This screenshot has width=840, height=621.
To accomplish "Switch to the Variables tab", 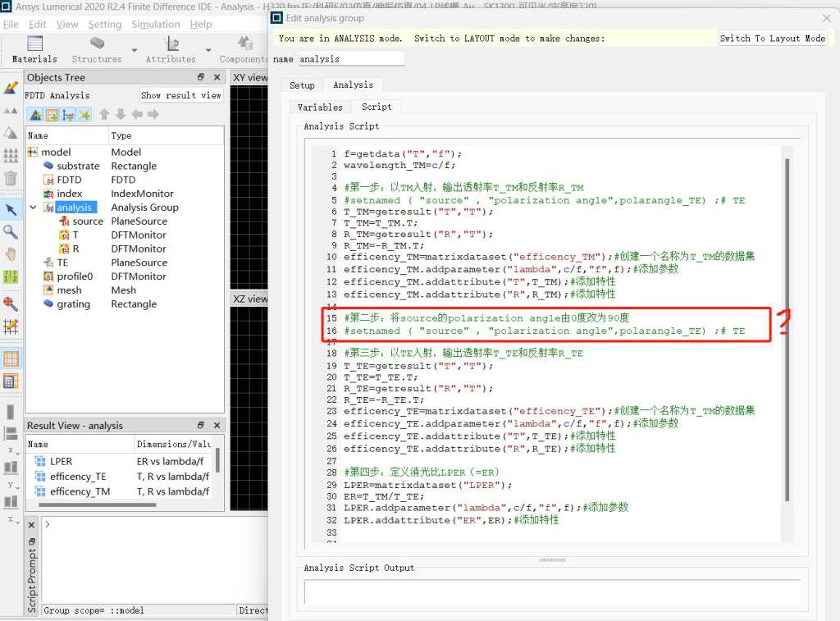I will click(320, 107).
